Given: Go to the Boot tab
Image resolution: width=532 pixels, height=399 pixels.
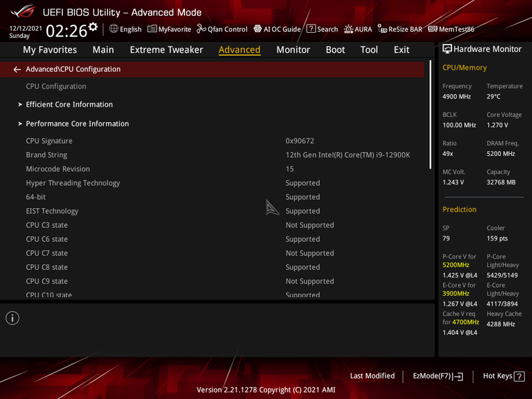Looking at the screenshot, I should coord(335,50).
